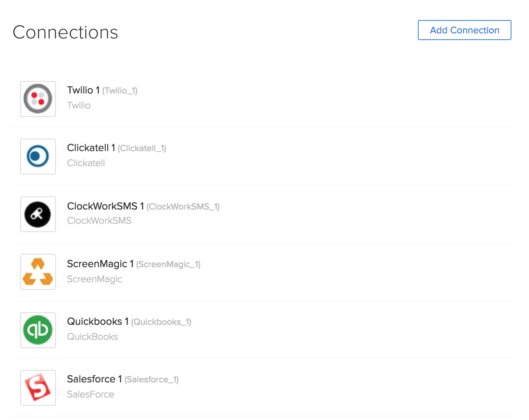Click the Salesforce logo icon

tap(38, 387)
